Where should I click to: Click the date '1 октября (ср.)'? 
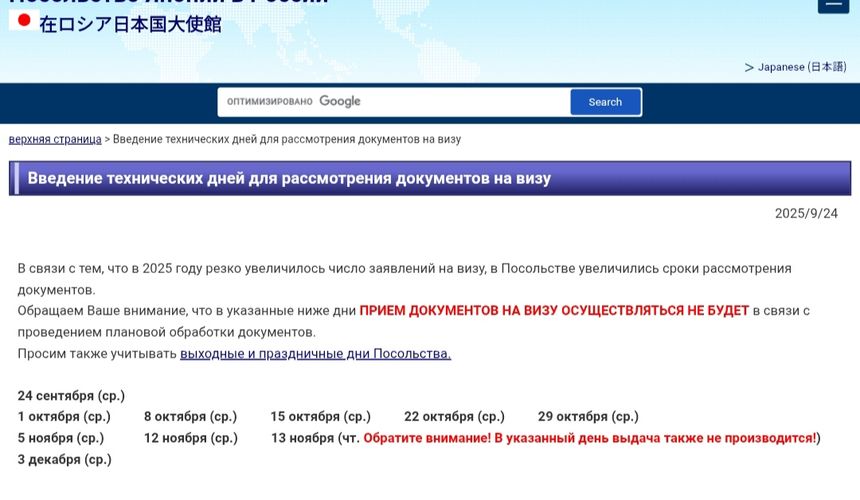pos(64,417)
